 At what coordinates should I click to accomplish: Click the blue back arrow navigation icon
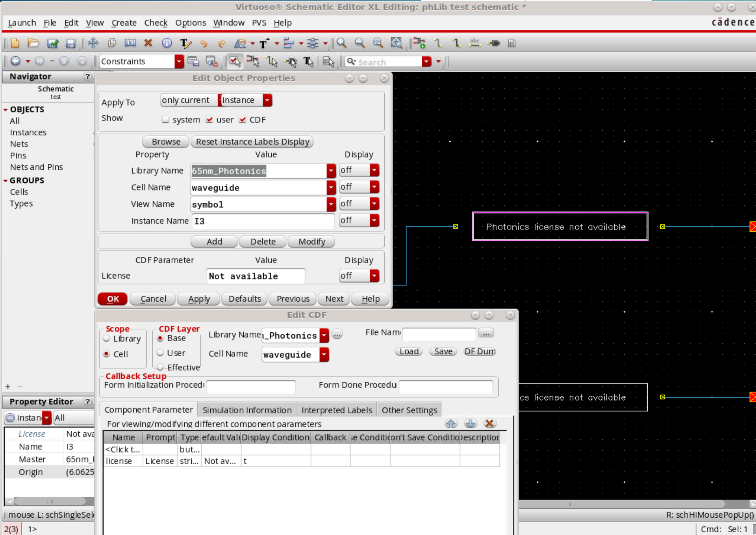(x=15, y=61)
